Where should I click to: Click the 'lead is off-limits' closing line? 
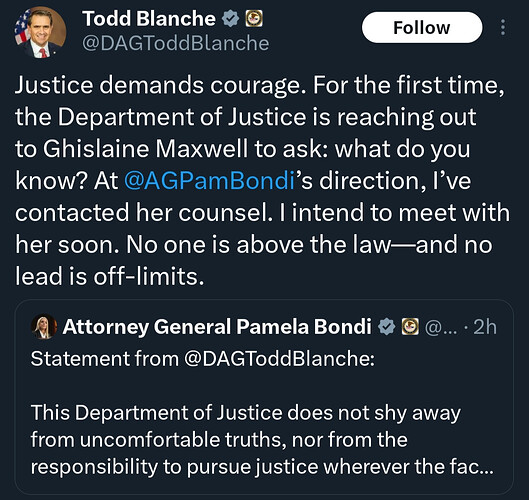(x=110, y=276)
